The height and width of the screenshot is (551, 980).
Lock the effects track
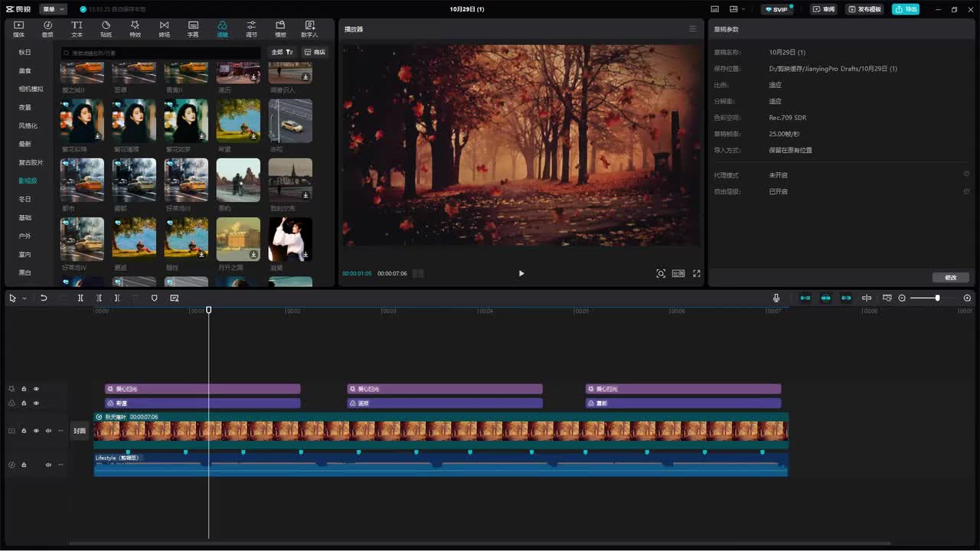point(24,389)
